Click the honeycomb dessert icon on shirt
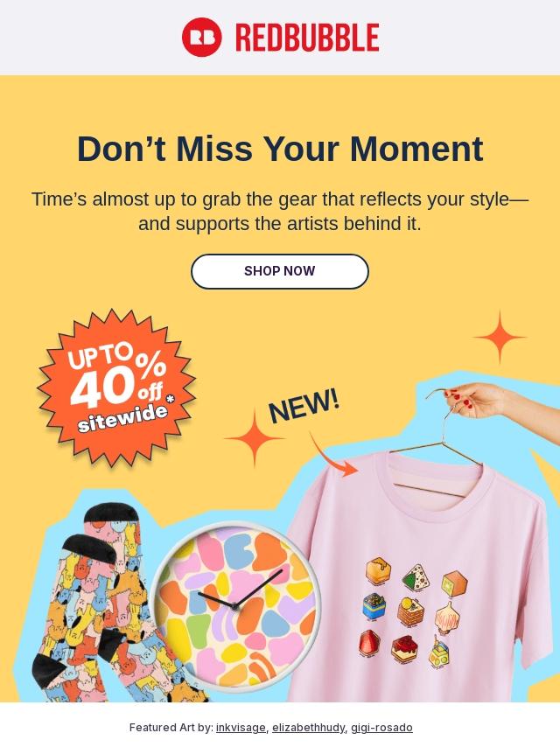Image resolution: width=560 pixels, height=747 pixels. click(378, 570)
